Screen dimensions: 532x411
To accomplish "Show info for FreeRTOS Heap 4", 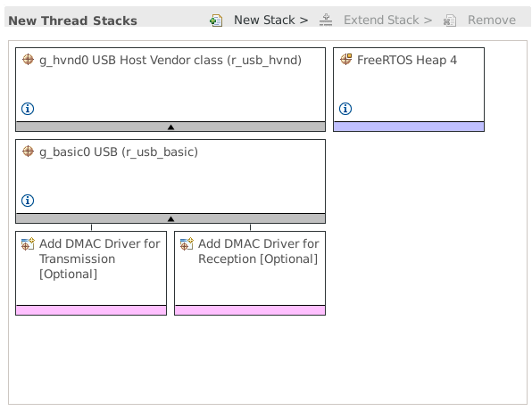I will tap(345, 109).
